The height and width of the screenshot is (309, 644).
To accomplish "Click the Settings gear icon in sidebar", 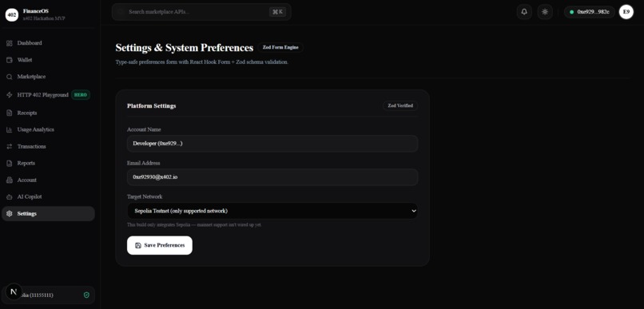I will 10,214.
